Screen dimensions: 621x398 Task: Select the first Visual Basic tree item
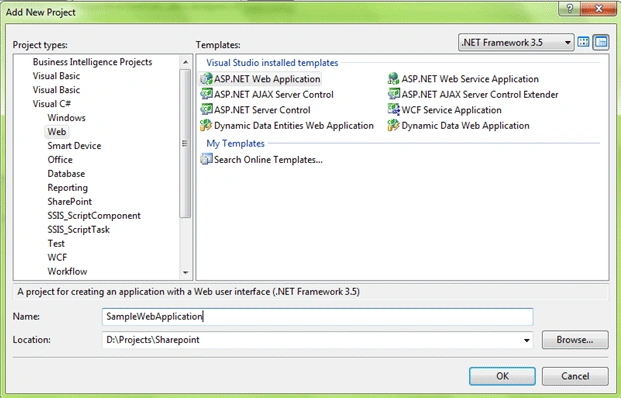click(x=56, y=76)
